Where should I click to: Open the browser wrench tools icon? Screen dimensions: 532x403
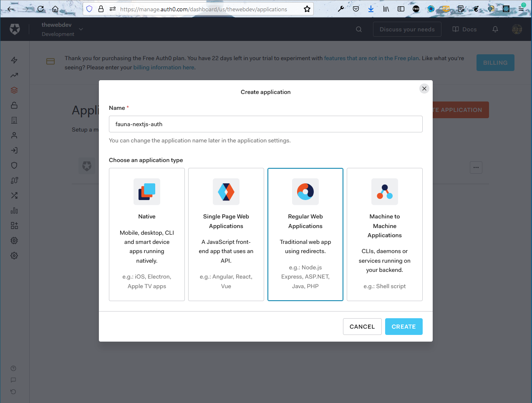tap(341, 9)
